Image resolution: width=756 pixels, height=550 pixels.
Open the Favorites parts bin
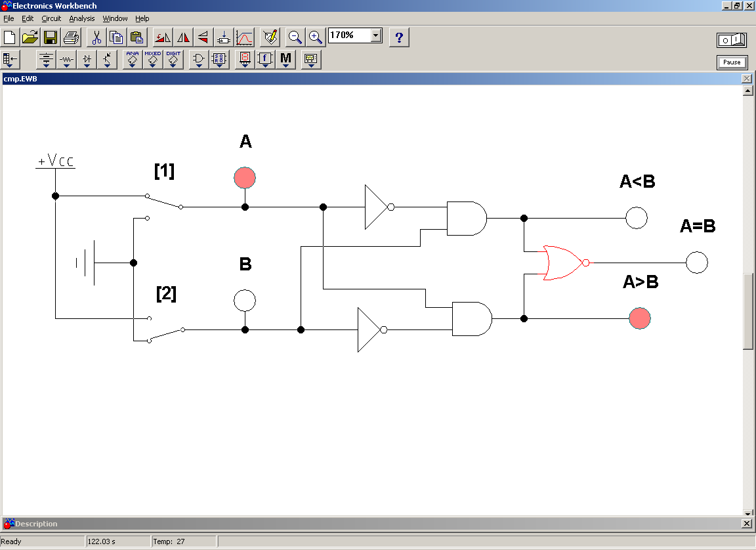(x=10, y=60)
